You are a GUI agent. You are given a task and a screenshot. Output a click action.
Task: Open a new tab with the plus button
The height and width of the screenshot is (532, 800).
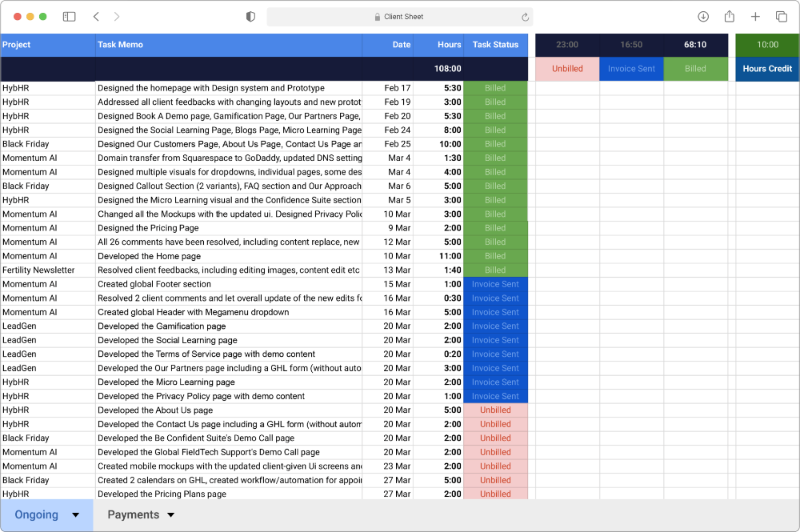[x=755, y=16]
